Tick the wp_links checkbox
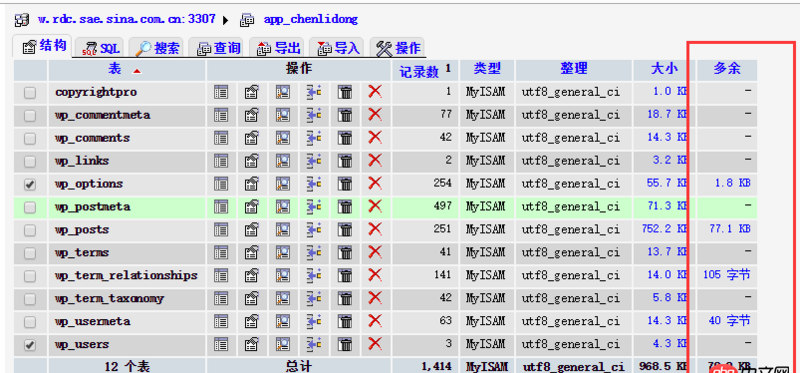Image resolution: width=800 pixels, height=373 pixels. click(30, 161)
